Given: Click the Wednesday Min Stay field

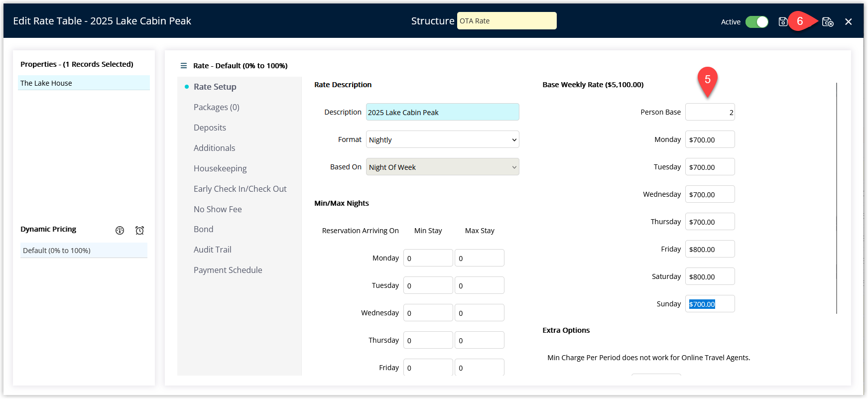Looking at the screenshot, I should click(428, 313).
